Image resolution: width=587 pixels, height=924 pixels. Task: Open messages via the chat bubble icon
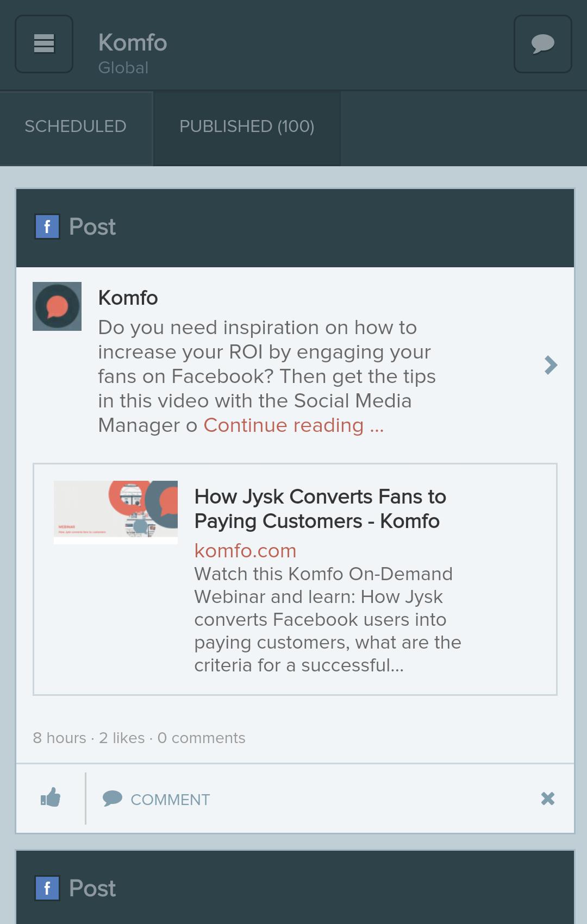point(542,44)
